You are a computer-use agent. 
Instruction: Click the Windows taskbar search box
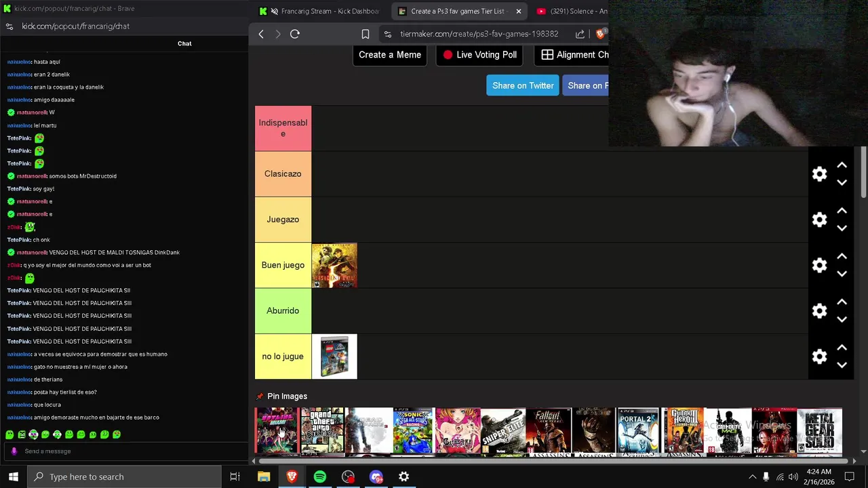[125, 477]
